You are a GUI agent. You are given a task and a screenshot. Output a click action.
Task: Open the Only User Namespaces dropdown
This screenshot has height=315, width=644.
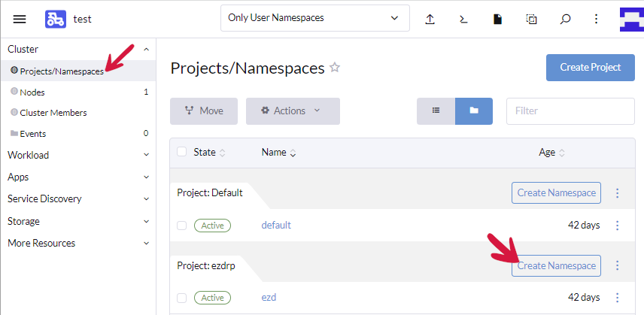click(x=314, y=18)
